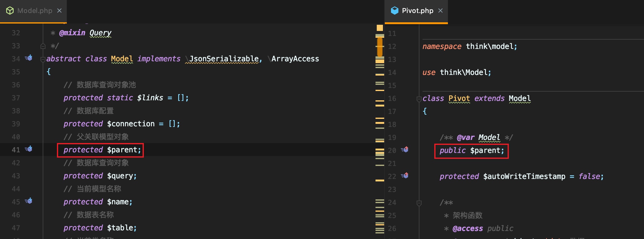Click the gutter icon on line 45 in Model.php

(x=28, y=201)
